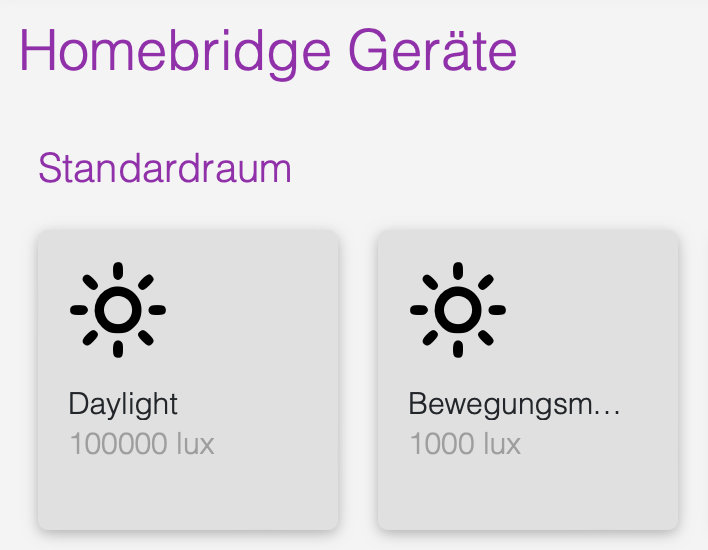708x550 pixels.
Task: Click the Daylight device name label
Action: [123, 404]
